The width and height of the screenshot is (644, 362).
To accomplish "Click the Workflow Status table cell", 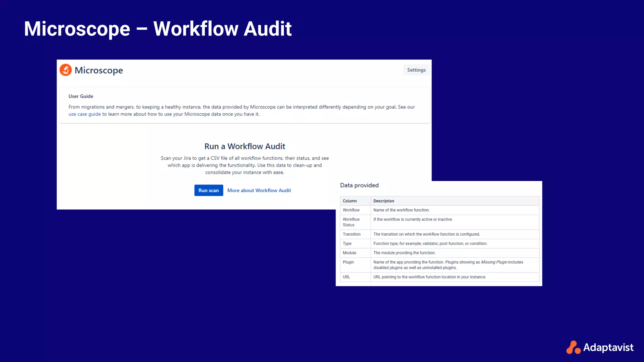I will point(355,222).
